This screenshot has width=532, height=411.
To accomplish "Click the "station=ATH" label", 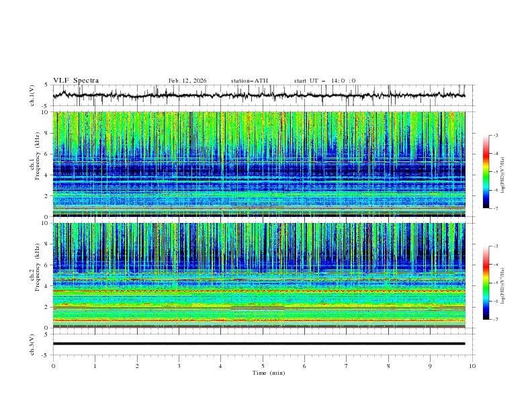I will 249,81.
